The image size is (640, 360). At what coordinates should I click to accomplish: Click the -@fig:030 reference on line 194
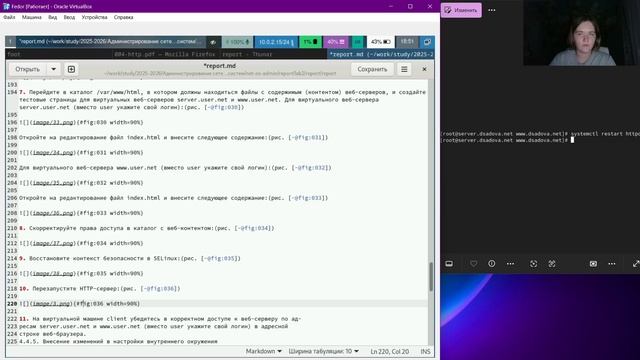[222, 107]
